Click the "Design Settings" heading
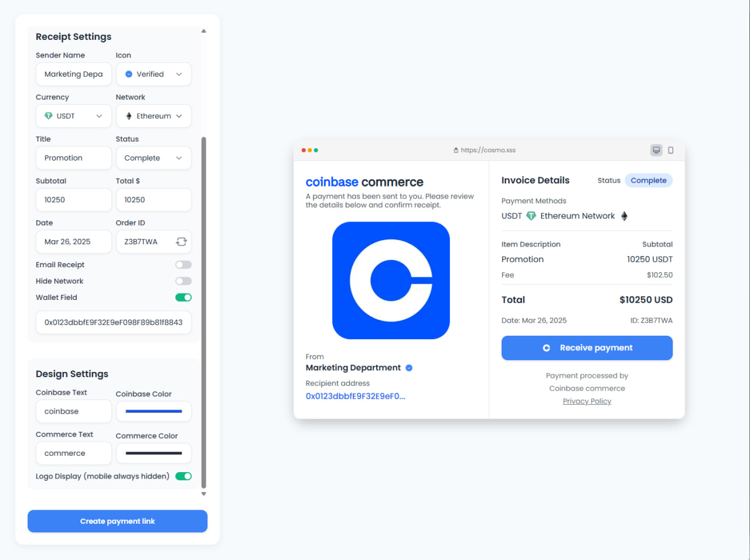Screen dimensions: 750x560 72,374
